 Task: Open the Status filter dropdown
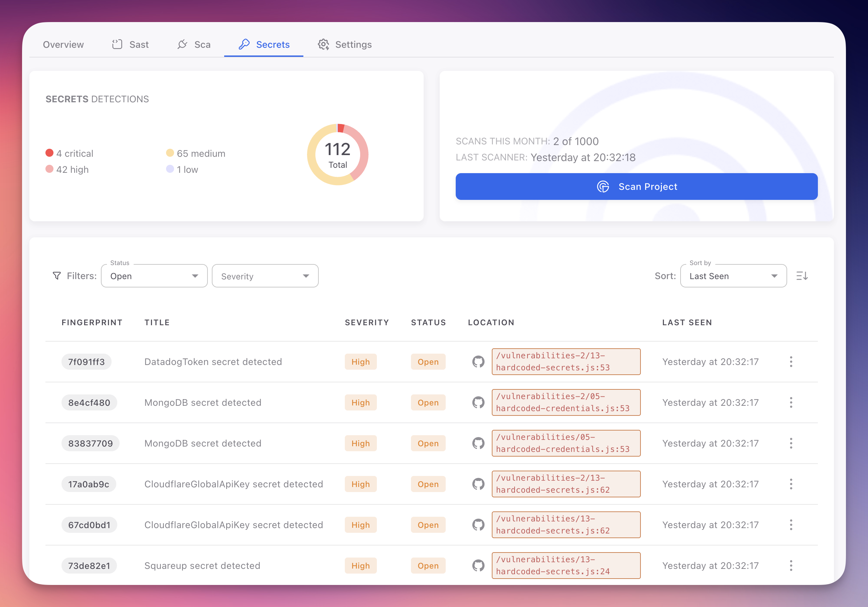154,276
